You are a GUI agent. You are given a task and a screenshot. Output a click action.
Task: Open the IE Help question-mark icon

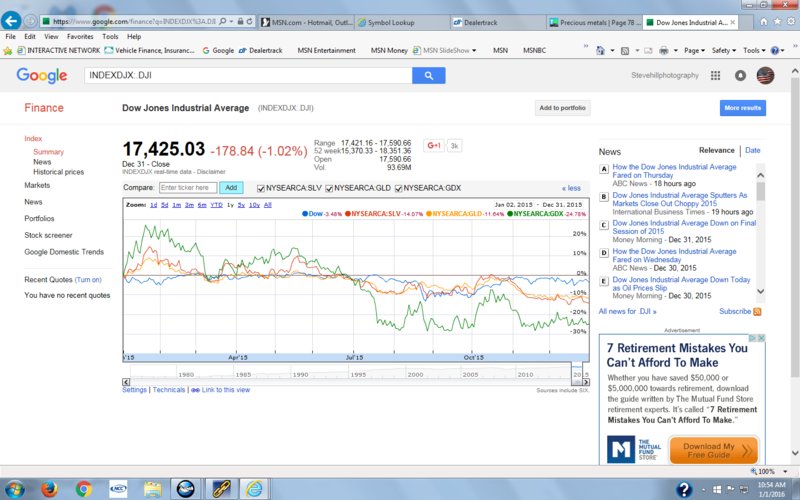pos(774,51)
